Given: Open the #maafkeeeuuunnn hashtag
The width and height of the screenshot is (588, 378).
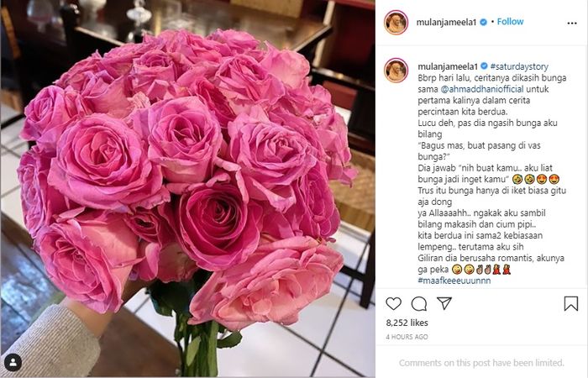Looking at the screenshot, I should click(x=454, y=281).
